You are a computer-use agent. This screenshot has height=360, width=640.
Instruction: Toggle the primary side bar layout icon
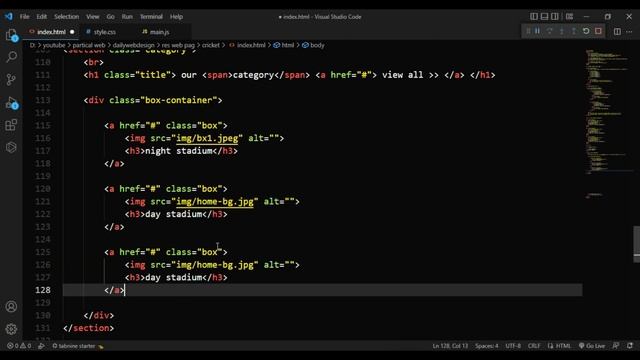coord(534,17)
